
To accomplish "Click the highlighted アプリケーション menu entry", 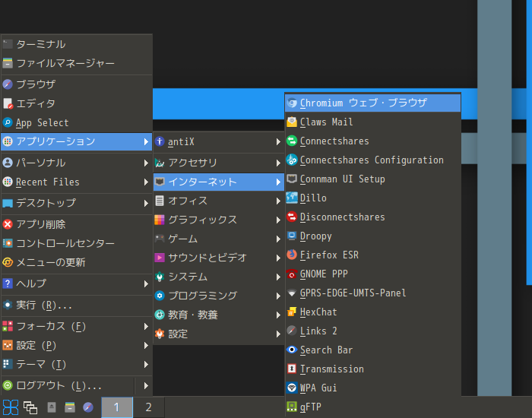I will click(x=77, y=141).
